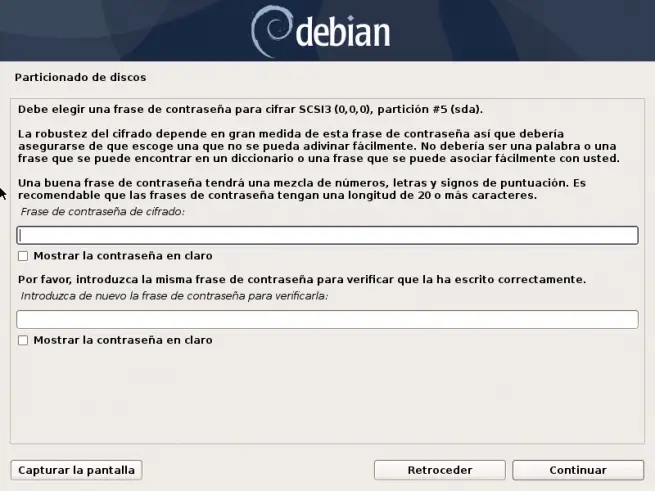This screenshot has width=655, height=491.
Task: Enable first Mostrar la contraseña en claro checkbox
Action: point(23,256)
